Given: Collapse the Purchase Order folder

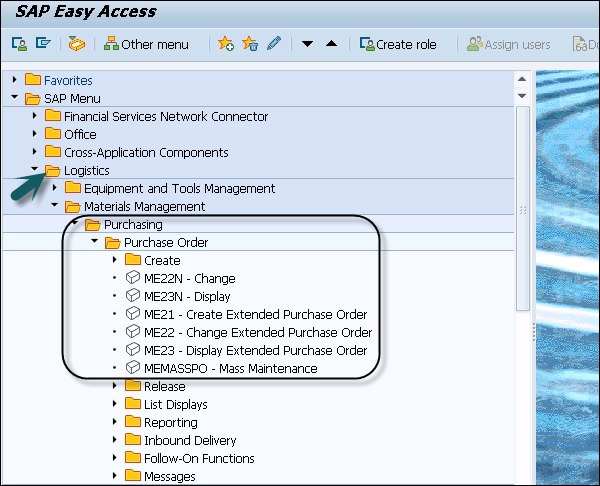Looking at the screenshot, I should (x=95, y=243).
